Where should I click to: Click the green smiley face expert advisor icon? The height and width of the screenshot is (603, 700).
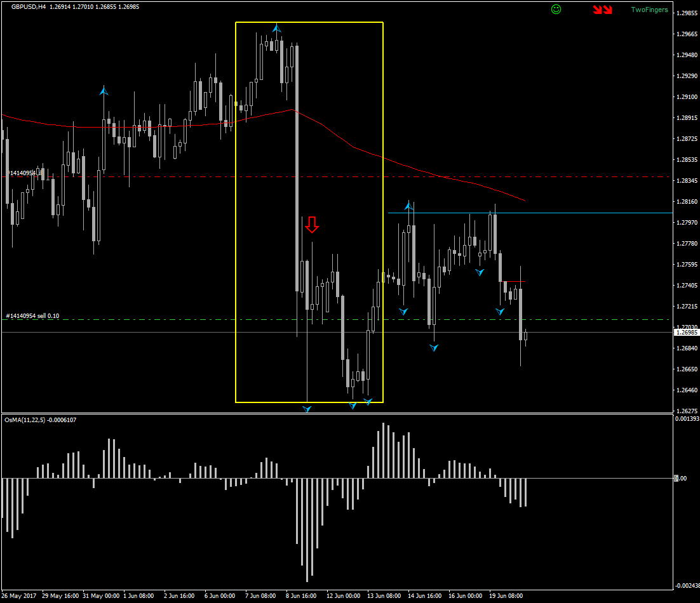tap(556, 9)
